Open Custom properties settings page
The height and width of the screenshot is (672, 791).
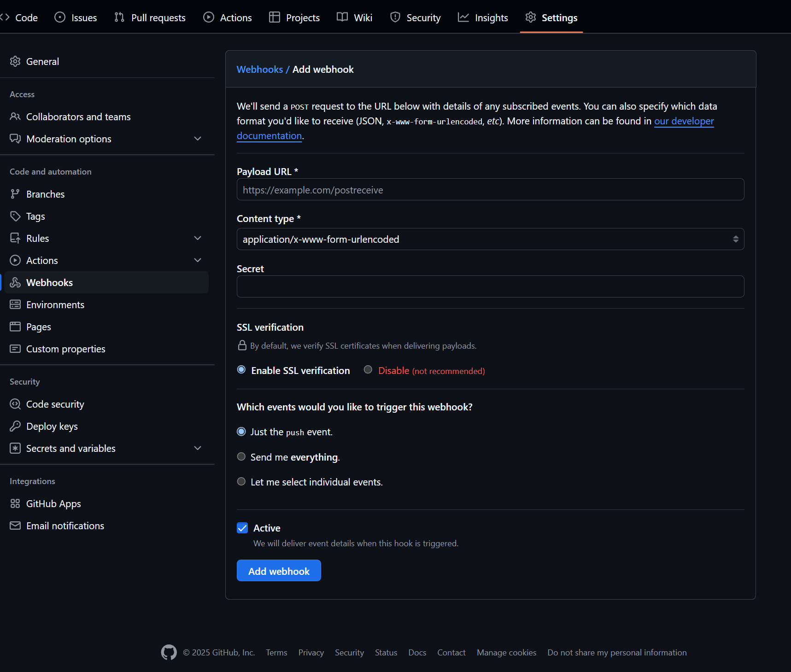pos(106,349)
